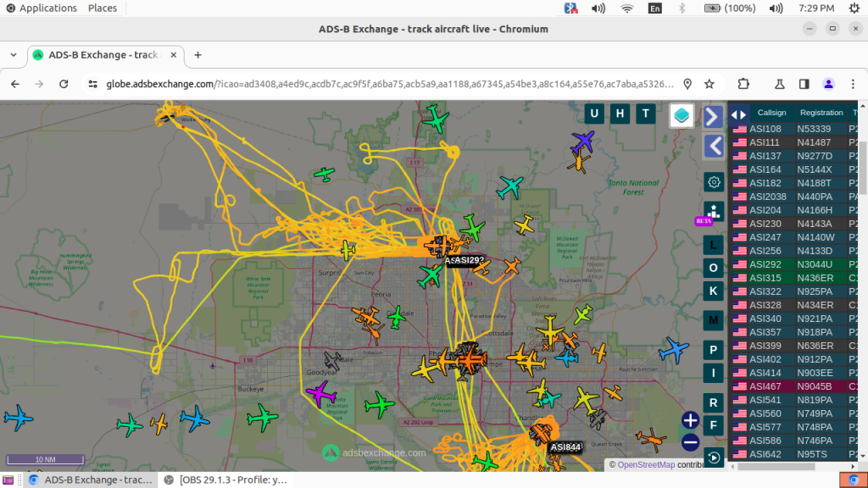The height and width of the screenshot is (488, 868).
Task: Bookmark this page with star icon
Action: 709,84
